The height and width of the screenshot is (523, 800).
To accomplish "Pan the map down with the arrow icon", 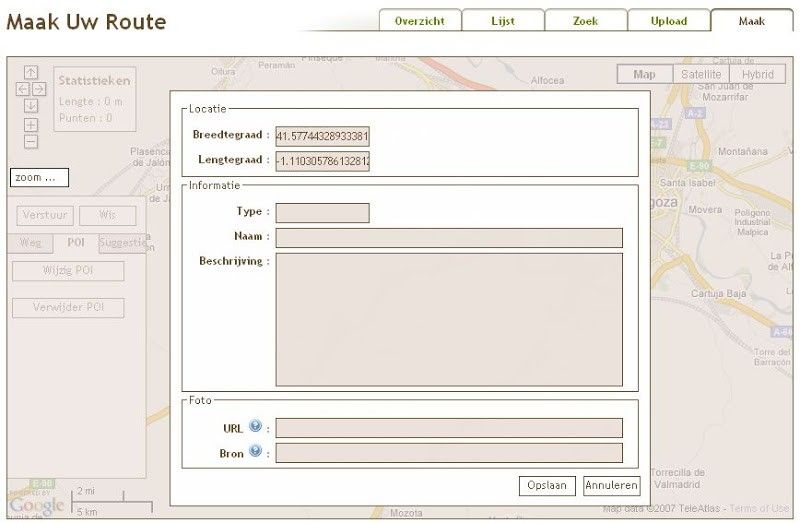I will coord(31,106).
